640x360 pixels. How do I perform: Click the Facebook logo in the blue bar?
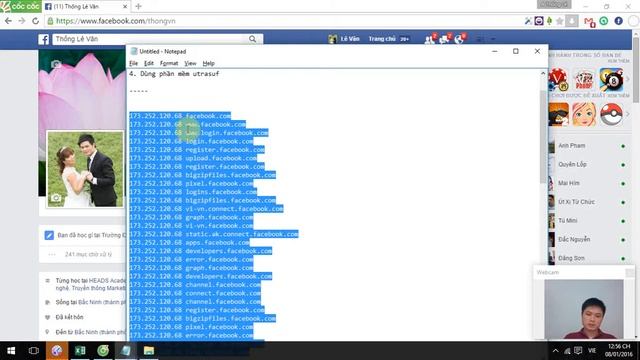44,39
